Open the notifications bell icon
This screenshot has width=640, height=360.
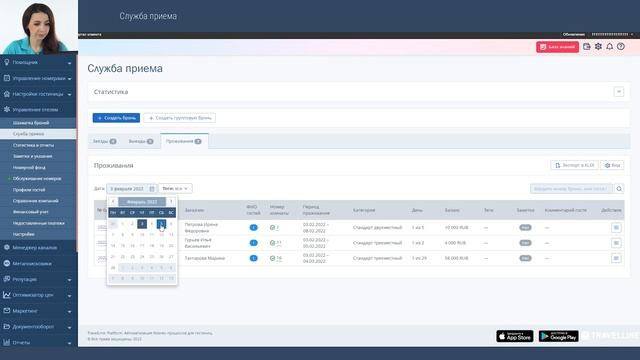pyautogui.click(x=609, y=47)
